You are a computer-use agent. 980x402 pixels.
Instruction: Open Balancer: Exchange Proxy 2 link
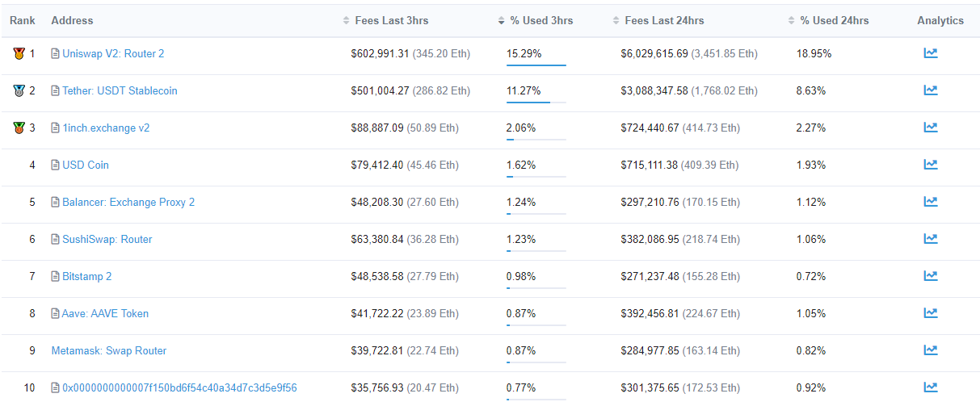[x=128, y=203]
